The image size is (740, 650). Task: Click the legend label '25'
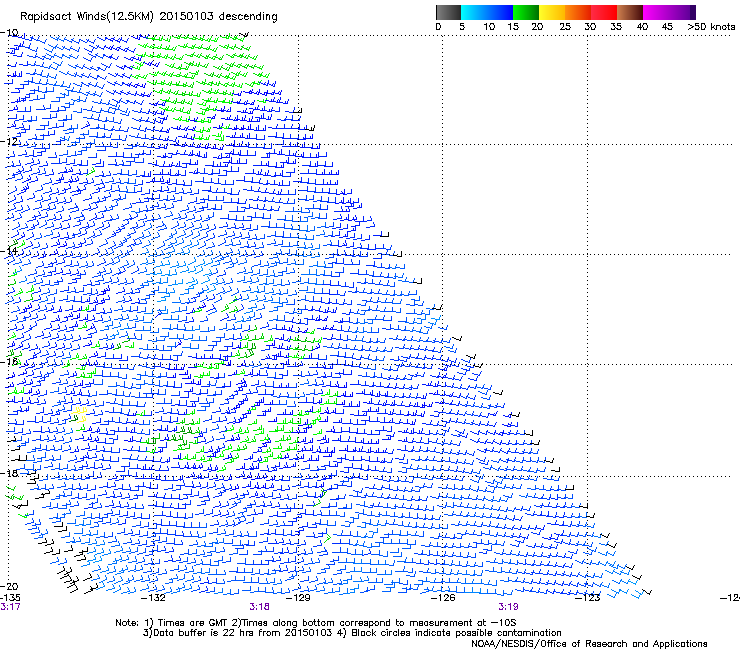click(565, 27)
